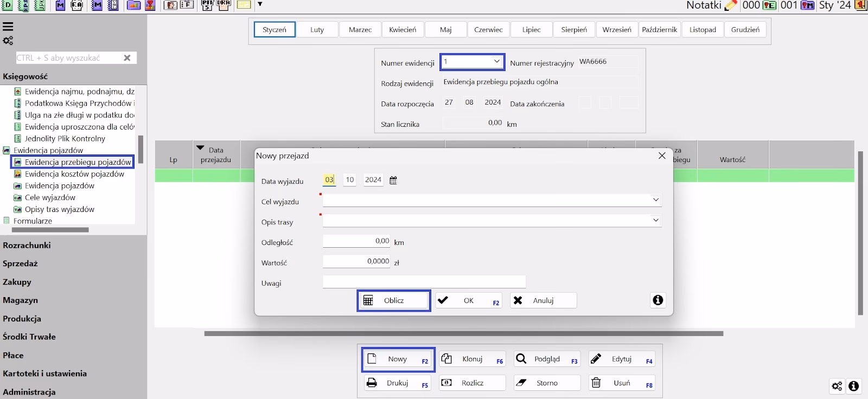Expand the Opis trasy dropdown
Image resolution: width=868 pixels, height=399 pixels.
click(655, 220)
